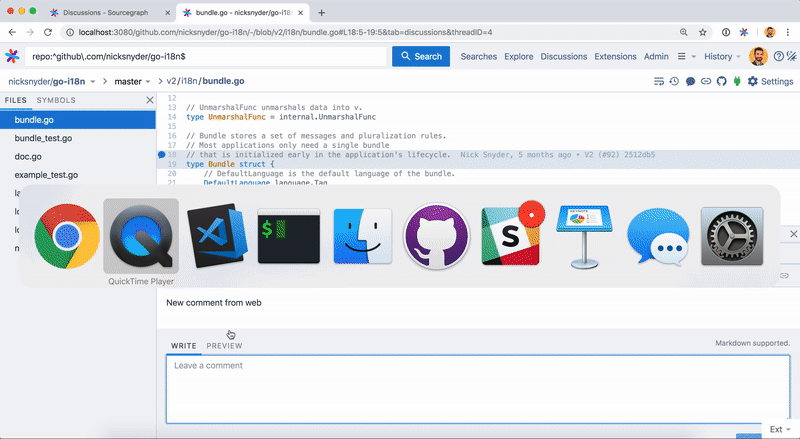Open the Explore nav link
The image size is (800, 439).
click(518, 56)
